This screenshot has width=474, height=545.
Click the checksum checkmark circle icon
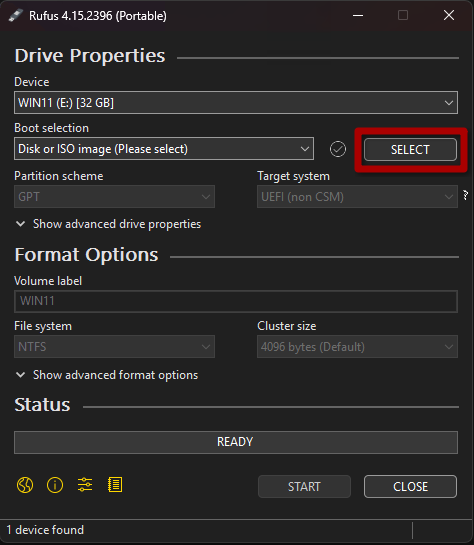[x=337, y=149]
